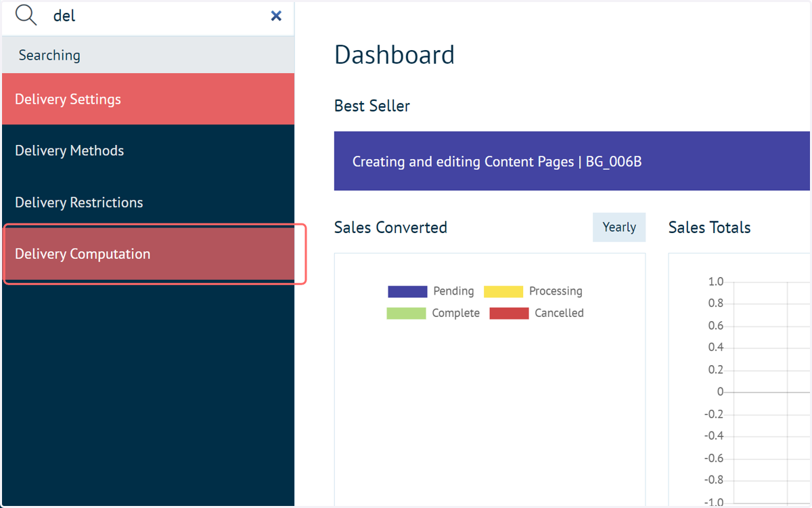Open Delivery Computation from search results
Screen dimensions: 812x508
pyautogui.click(x=148, y=254)
